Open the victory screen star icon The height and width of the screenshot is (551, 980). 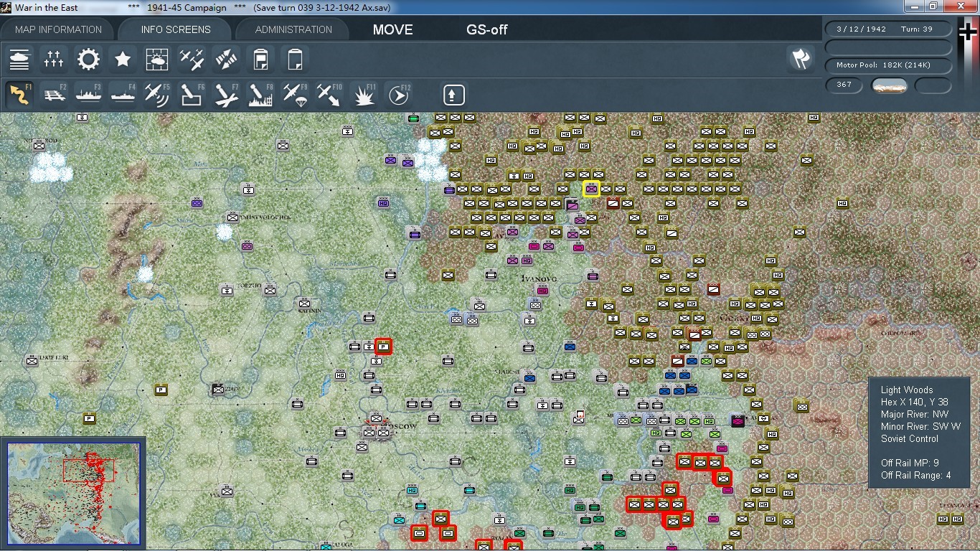(123, 60)
